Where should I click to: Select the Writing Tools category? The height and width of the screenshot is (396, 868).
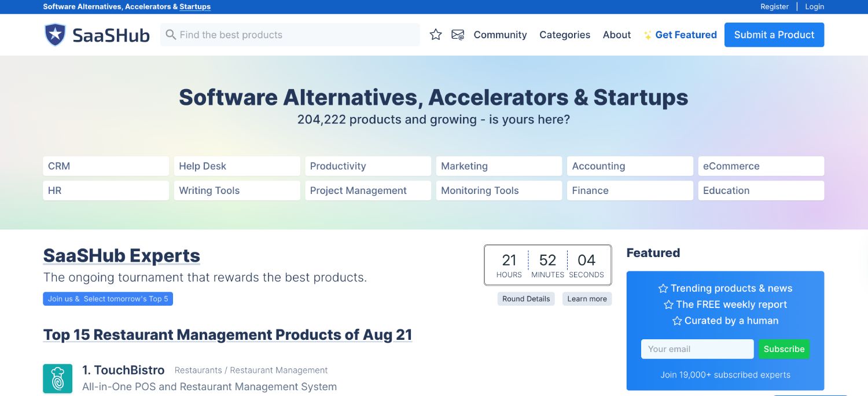237,190
